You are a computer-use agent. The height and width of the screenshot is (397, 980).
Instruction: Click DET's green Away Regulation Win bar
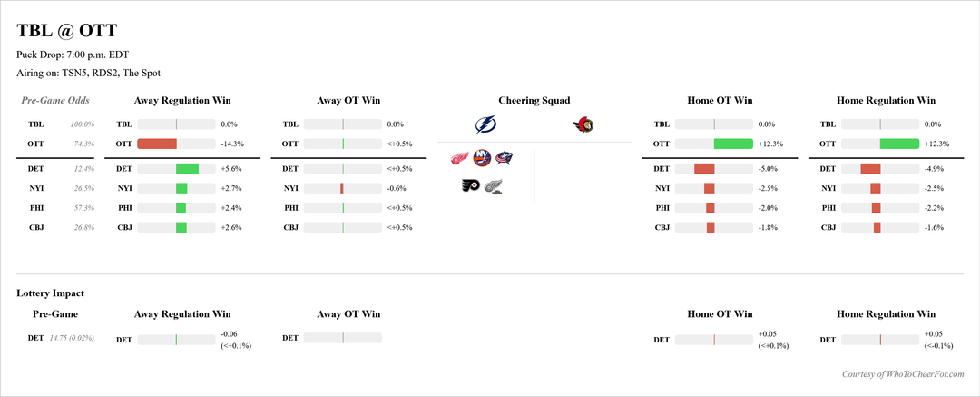[x=187, y=168]
